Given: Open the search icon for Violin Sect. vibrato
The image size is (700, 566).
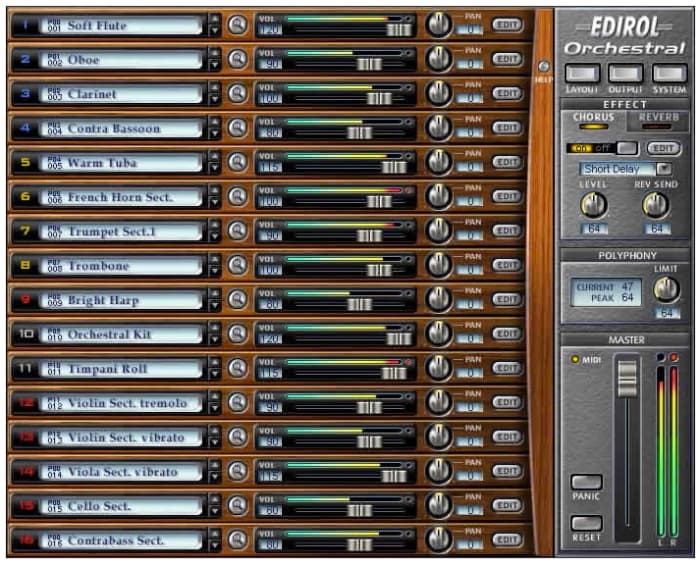Looking at the screenshot, I should (238, 437).
